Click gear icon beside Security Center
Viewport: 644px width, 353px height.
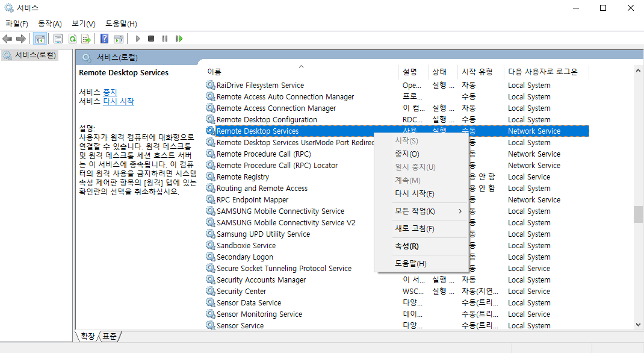[210, 292]
